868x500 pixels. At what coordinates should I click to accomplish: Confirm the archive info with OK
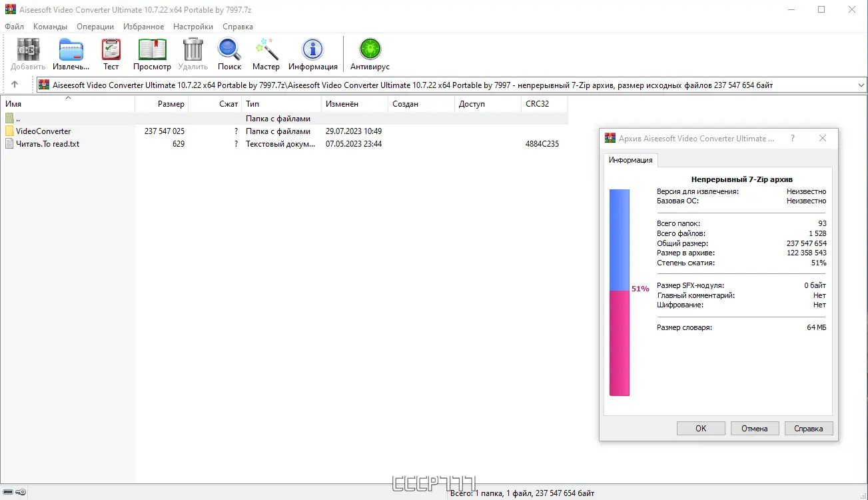pos(700,427)
